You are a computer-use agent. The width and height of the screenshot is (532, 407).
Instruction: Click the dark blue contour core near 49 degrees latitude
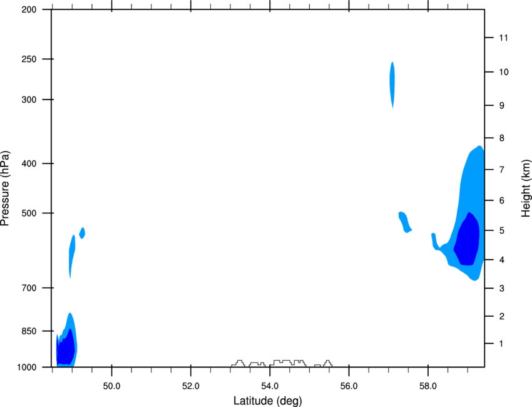pos(66,348)
